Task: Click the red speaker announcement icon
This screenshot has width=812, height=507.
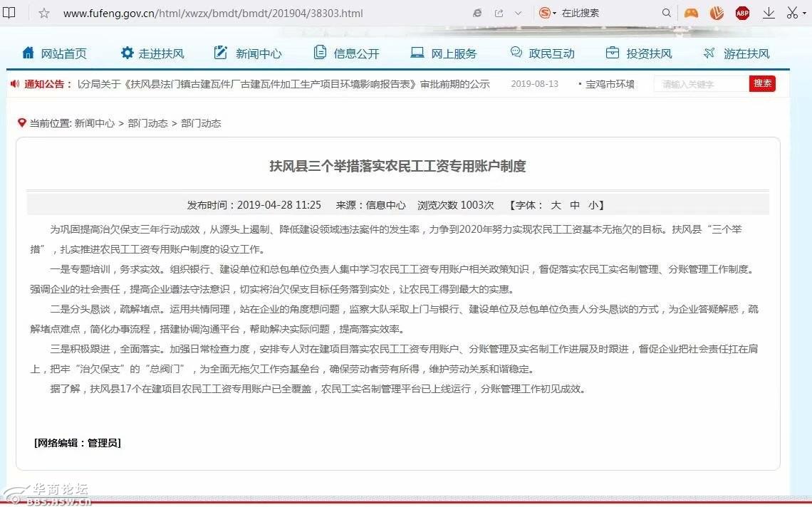Action: tap(15, 83)
